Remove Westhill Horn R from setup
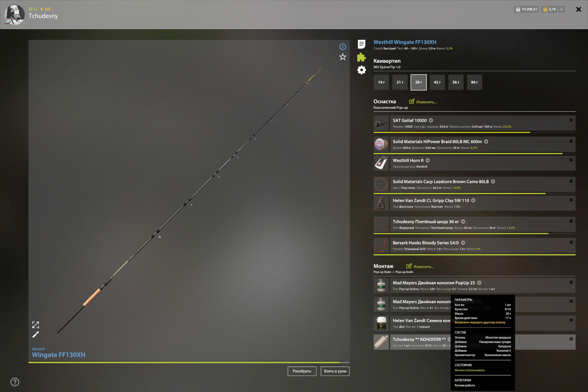The width and height of the screenshot is (588, 392). (x=571, y=160)
